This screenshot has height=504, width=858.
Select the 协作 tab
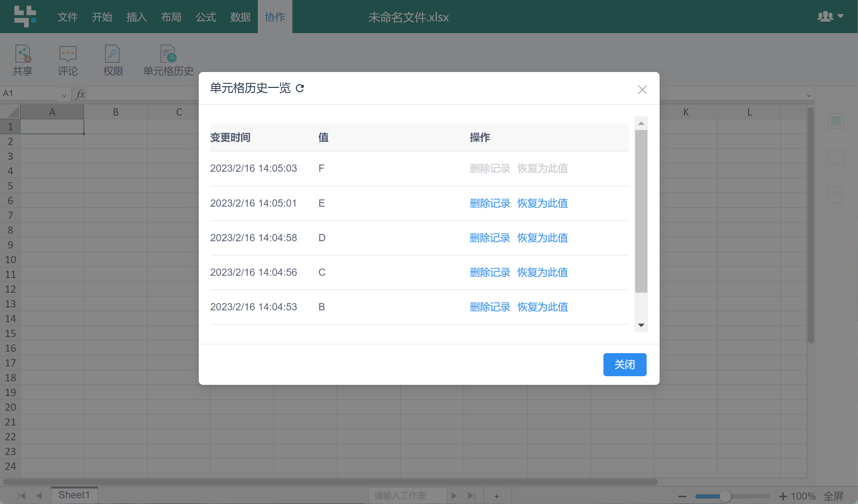(275, 17)
